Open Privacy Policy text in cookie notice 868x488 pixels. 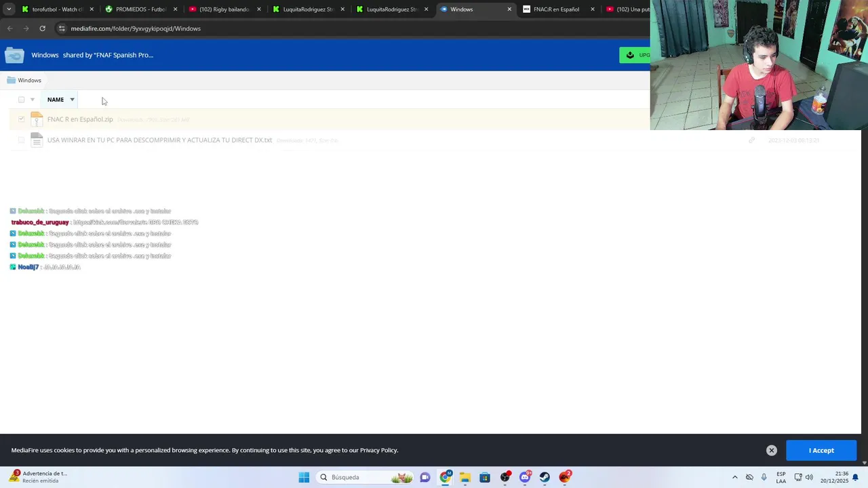(x=378, y=450)
